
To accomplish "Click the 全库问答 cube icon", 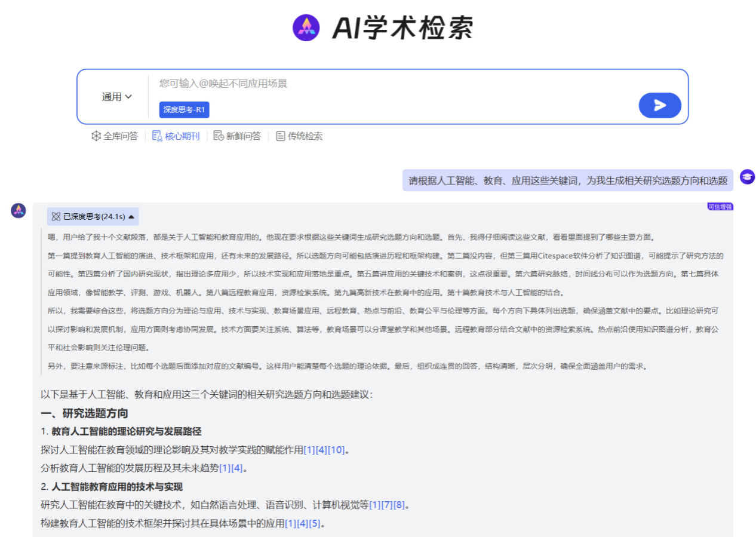I will pos(96,136).
